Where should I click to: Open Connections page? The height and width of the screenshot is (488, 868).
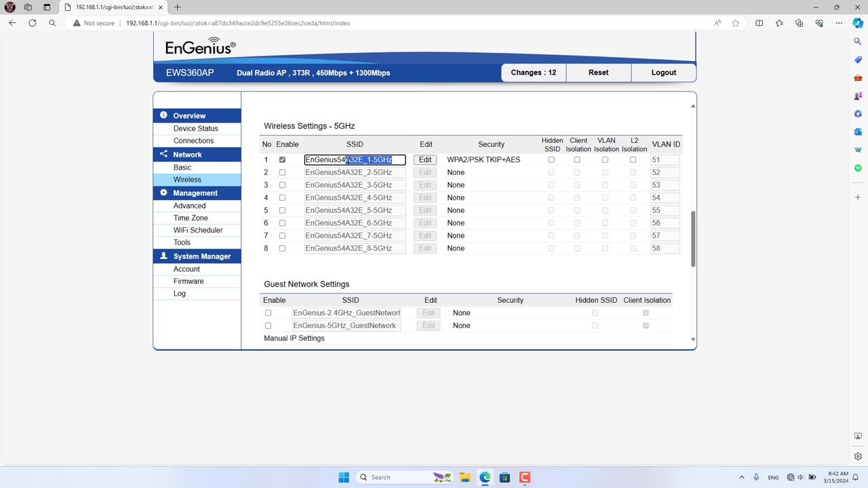(x=193, y=140)
